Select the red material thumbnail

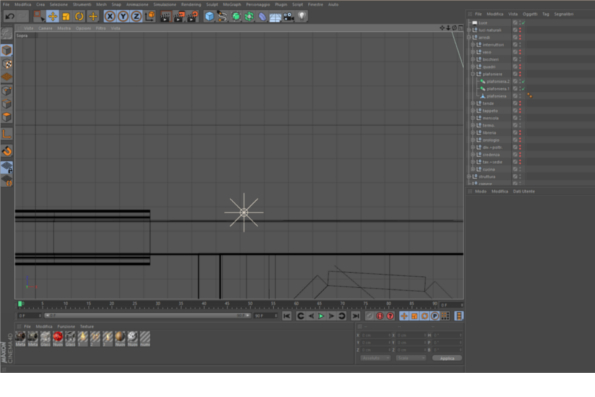(x=58, y=338)
